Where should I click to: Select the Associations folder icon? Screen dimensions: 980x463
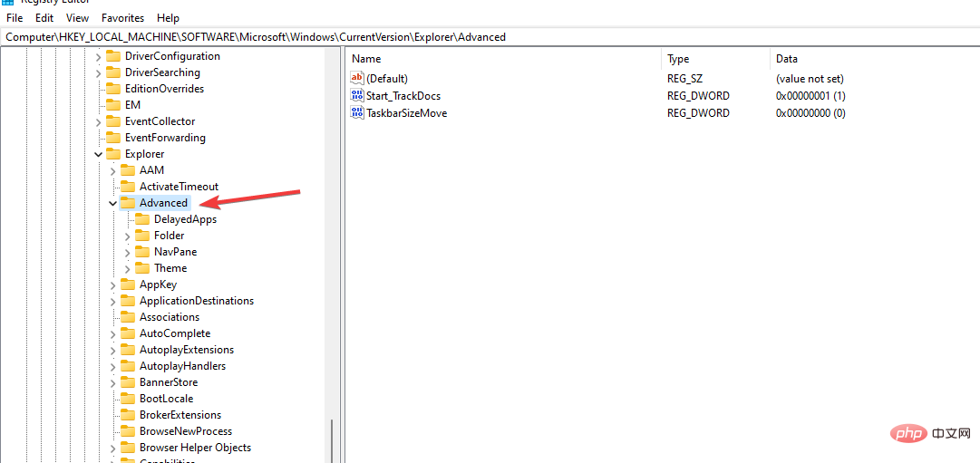[x=128, y=317]
